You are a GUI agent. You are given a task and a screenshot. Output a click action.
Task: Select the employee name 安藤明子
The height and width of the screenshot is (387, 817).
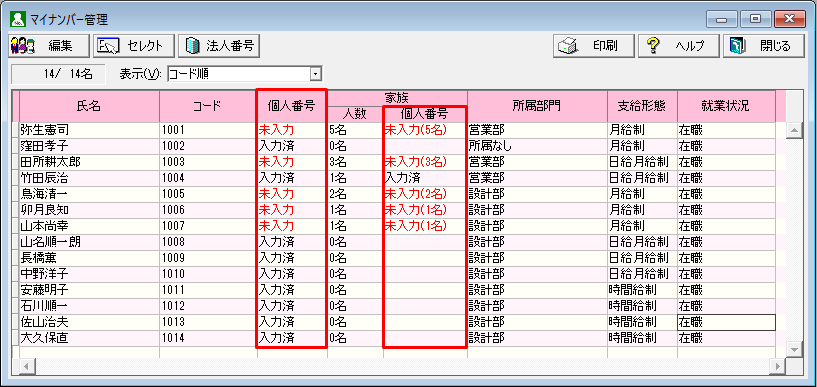pyautogui.click(x=45, y=290)
